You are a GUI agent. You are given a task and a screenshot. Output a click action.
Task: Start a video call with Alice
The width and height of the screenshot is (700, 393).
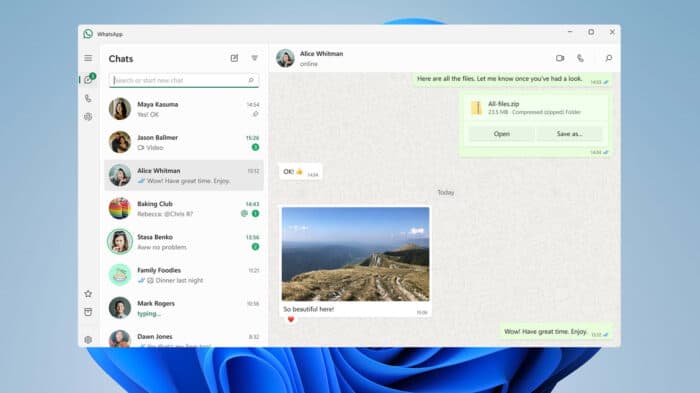coord(560,58)
